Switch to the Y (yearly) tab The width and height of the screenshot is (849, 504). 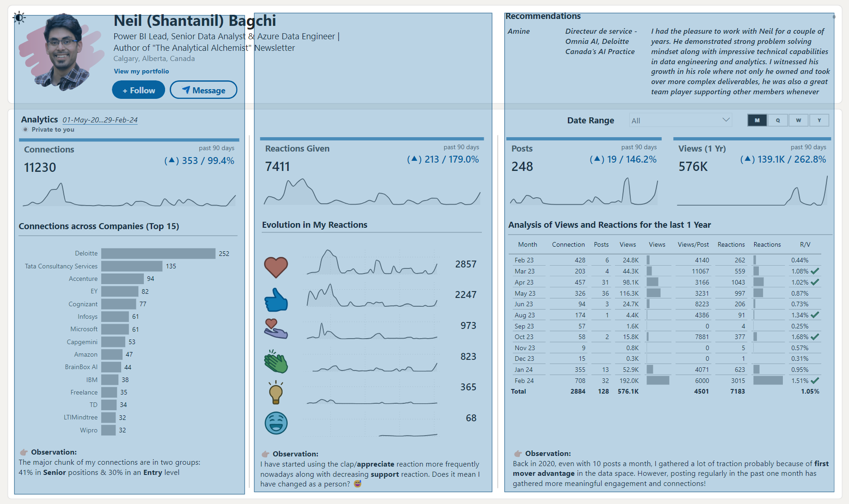819,120
